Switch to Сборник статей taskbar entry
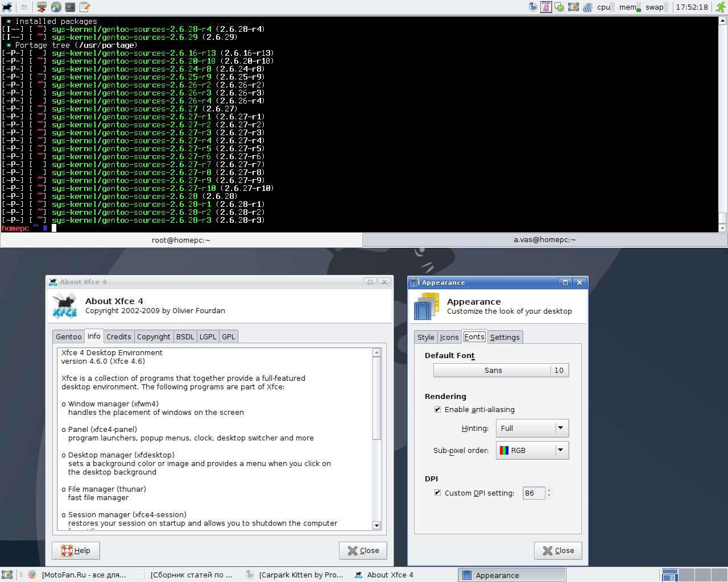 186,575
